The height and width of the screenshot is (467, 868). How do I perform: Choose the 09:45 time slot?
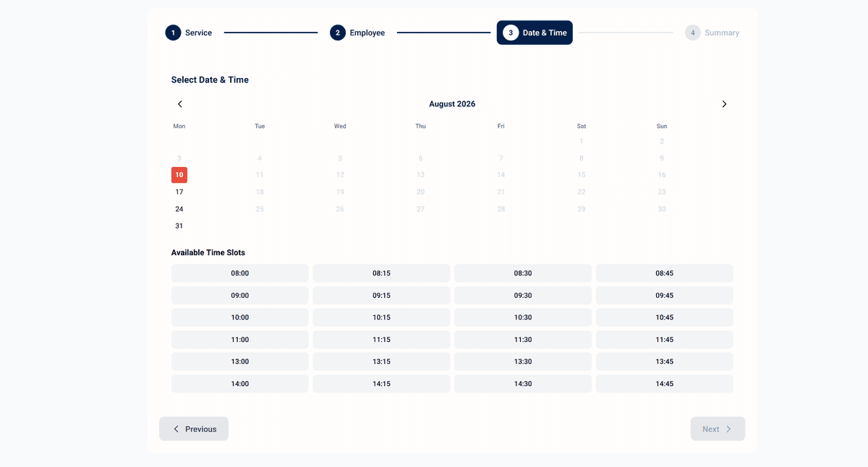click(x=665, y=295)
